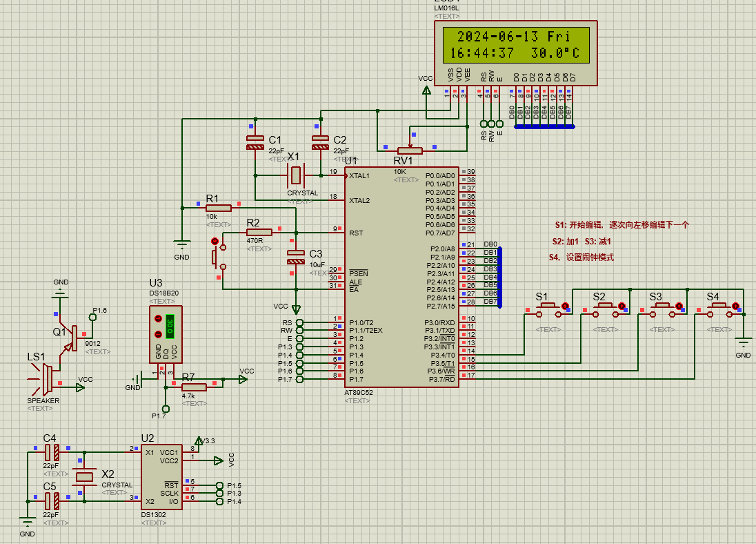This screenshot has width=756, height=544.
Task: Push the S3 button to subtract one
Action: click(x=662, y=310)
